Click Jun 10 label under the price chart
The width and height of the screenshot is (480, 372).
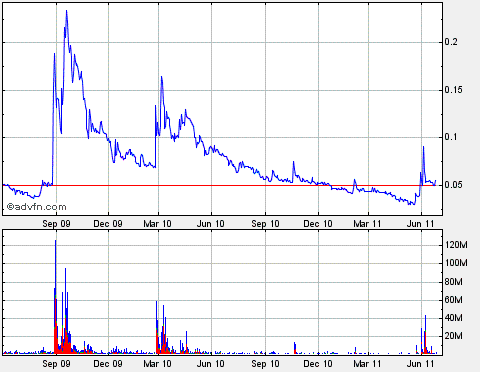click(211, 223)
